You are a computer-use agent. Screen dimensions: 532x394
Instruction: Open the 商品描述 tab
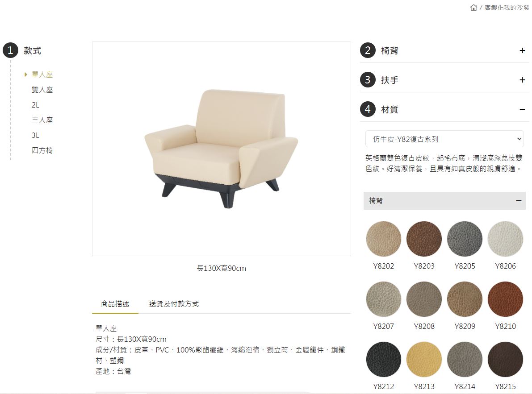pyautogui.click(x=115, y=304)
